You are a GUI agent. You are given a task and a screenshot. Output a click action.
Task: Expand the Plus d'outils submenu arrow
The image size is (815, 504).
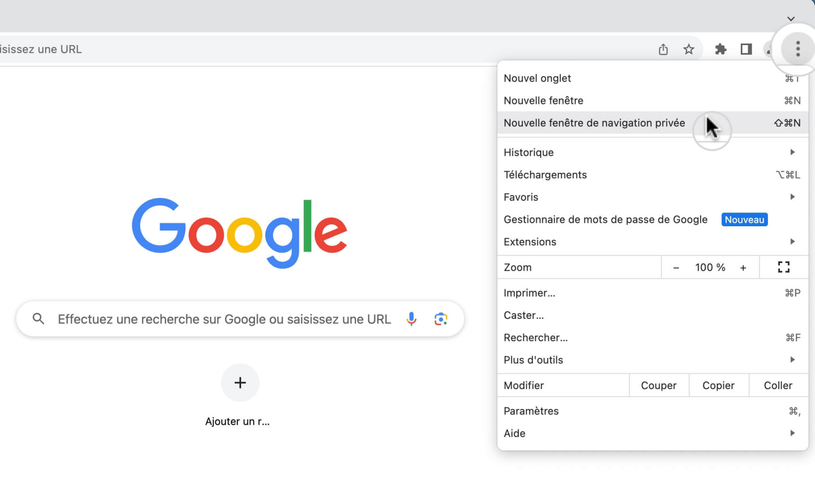coord(793,360)
